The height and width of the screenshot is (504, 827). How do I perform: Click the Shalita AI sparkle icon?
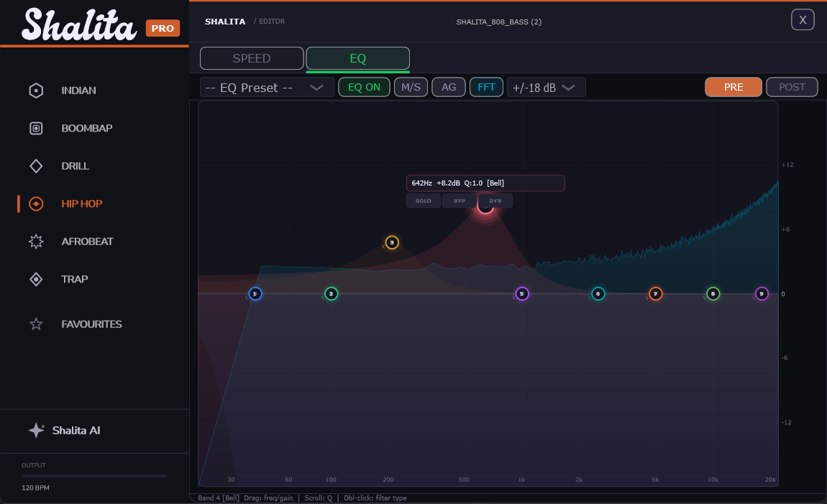click(36, 430)
